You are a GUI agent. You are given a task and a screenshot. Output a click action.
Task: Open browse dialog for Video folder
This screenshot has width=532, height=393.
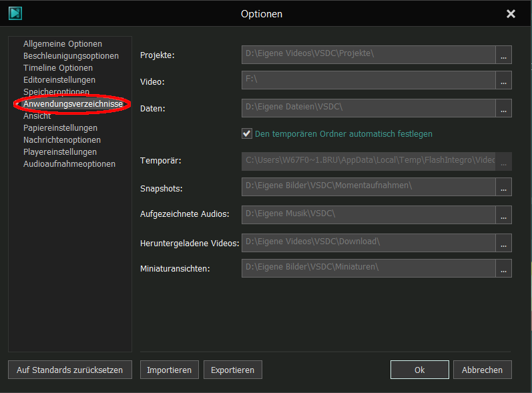[x=503, y=80]
